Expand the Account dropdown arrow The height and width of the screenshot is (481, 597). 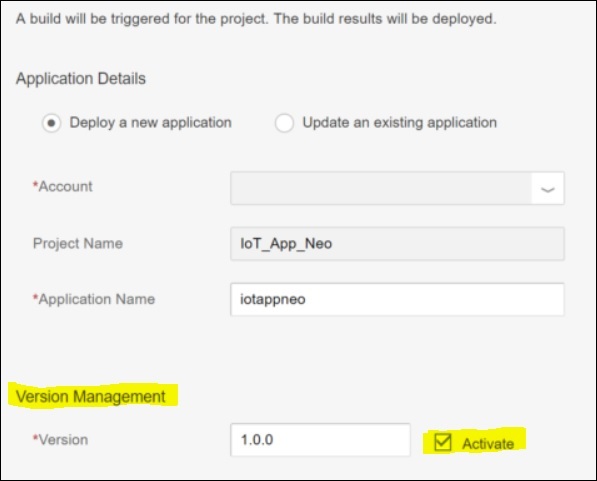548,189
